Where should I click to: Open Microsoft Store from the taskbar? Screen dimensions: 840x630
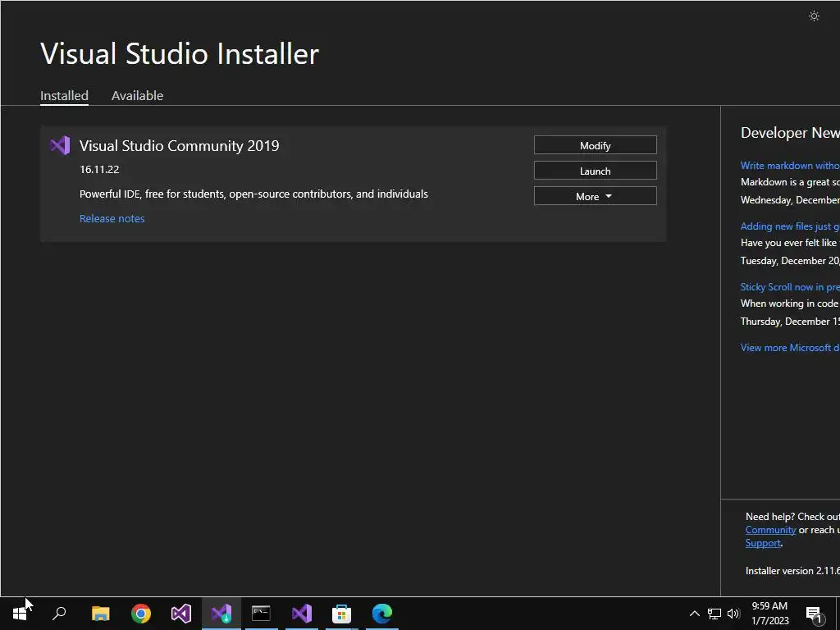(x=342, y=614)
